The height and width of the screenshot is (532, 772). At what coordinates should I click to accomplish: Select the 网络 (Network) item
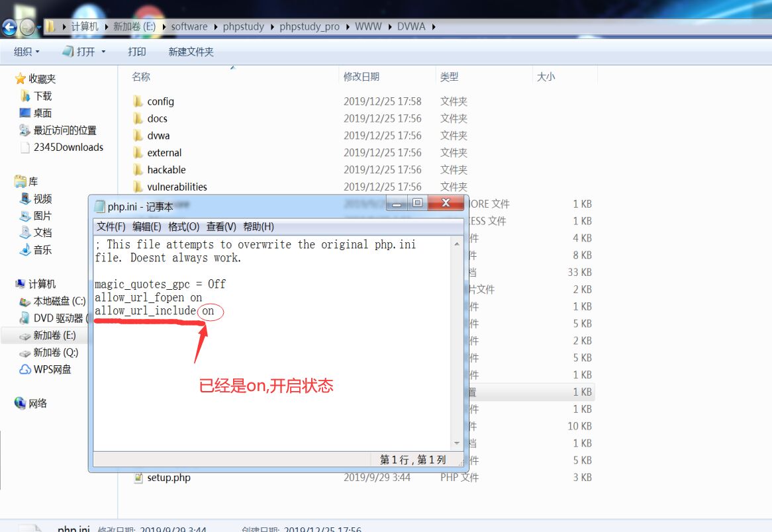(32, 402)
